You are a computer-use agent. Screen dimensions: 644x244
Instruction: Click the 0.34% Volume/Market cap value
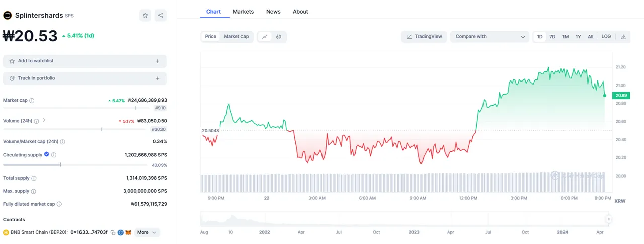159,142
